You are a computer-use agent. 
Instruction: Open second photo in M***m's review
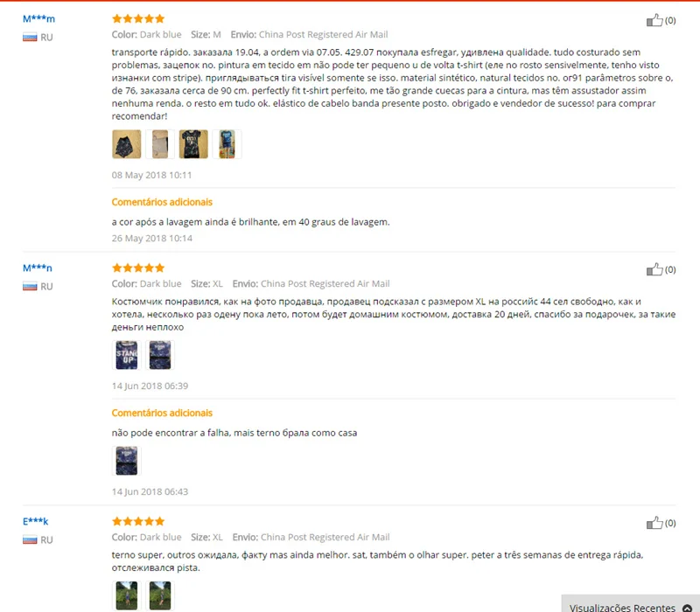pos(160,144)
